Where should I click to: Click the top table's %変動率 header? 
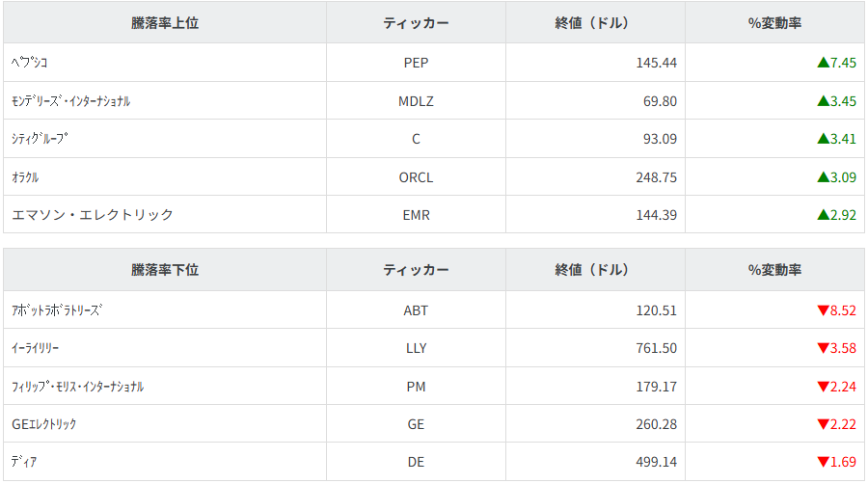pyautogui.click(x=774, y=23)
